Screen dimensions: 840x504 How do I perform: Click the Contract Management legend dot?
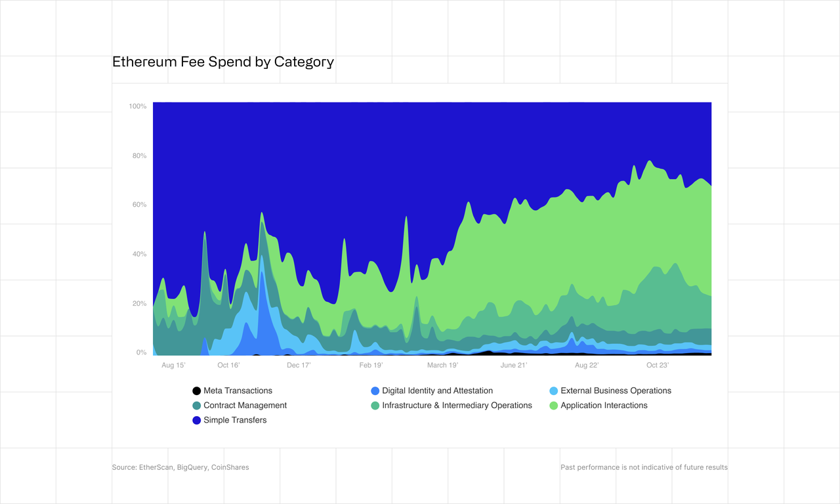tap(196, 406)
